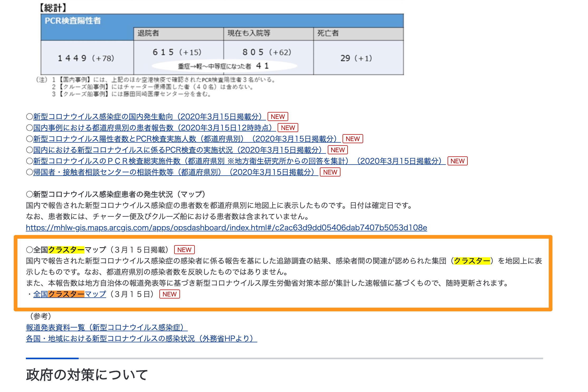The image size is (588, 392).
Task: Open 国内発生動向 link dated 3月15日
Action: 147,117
